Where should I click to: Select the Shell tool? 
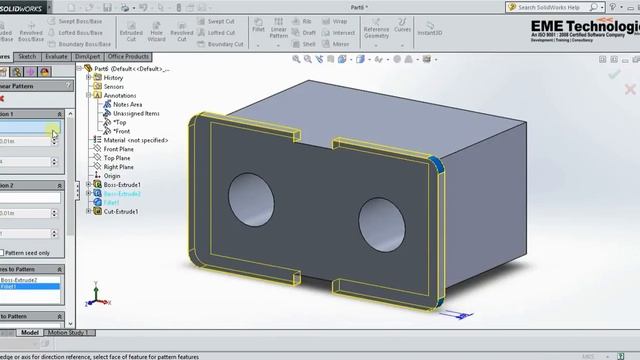(x=304, y=44)
